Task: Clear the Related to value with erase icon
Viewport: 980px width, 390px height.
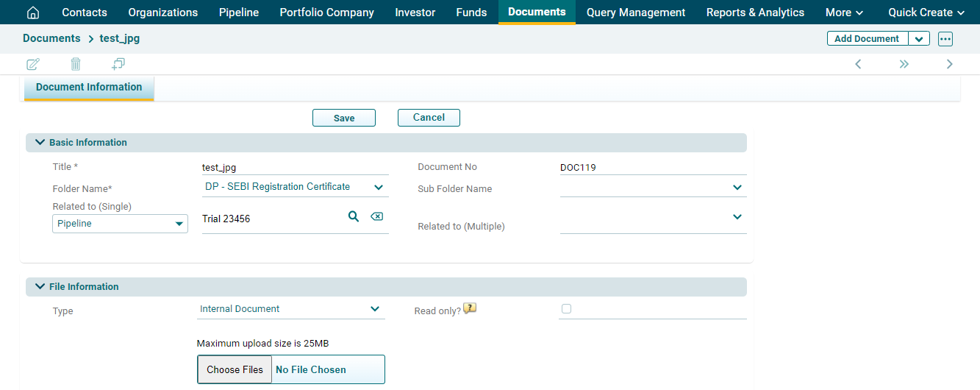Action: (377, 216)
